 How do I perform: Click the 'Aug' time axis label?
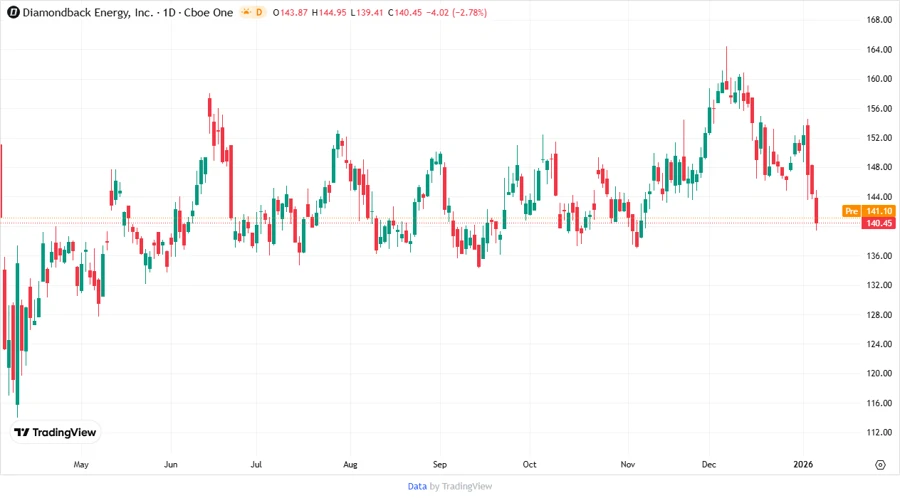point(350,464)
